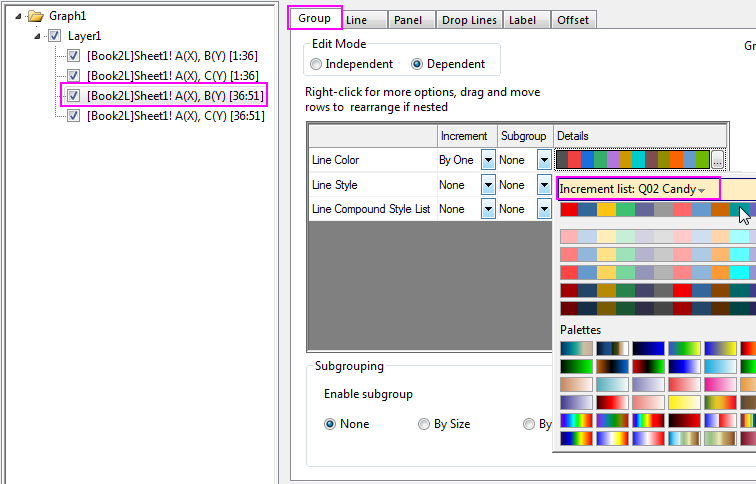Open the Increment list Q02 Candy dropdown
The height and width of the screenshot is (484, 756).
click(x=702, y=189)
